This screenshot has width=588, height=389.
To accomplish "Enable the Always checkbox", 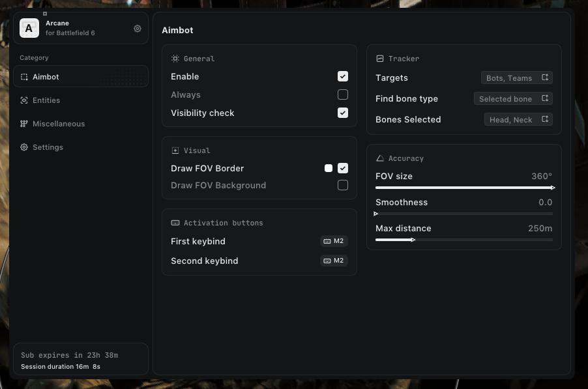I will pyautogui.click(x=343, y=94).
